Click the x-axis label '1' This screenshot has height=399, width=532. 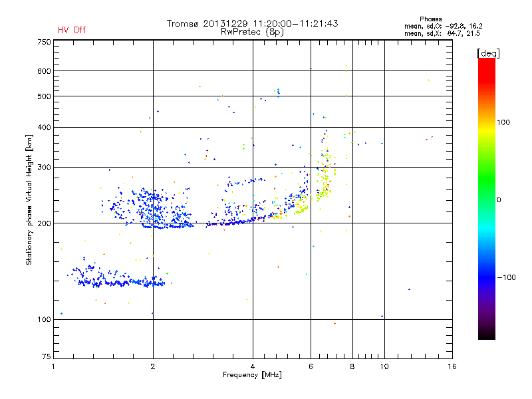coord(53,366)
